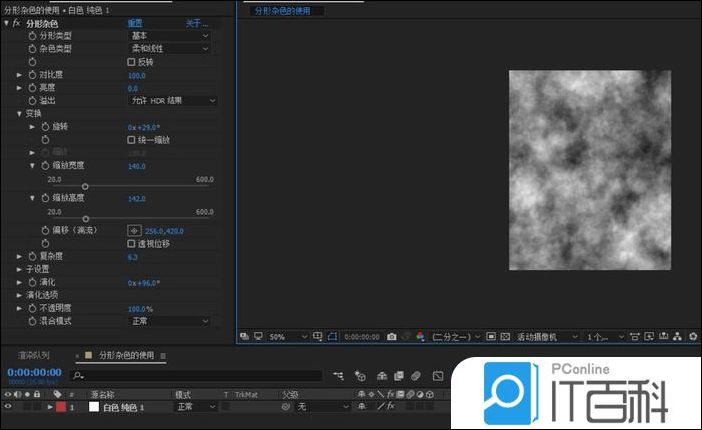Screen dimensions: 702x430
Task: Click the 缩放宽度 slider handle
Action: click(85, 186)
